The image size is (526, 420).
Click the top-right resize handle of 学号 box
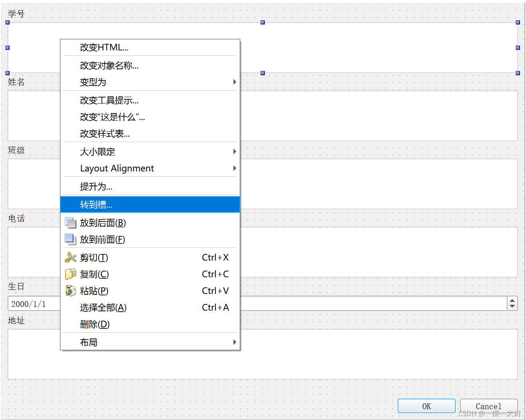[x=518, y=22]
